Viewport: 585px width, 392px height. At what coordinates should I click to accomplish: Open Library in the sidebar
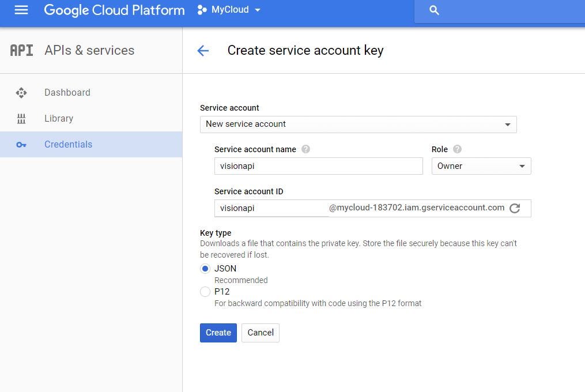(x=59, y=119)
